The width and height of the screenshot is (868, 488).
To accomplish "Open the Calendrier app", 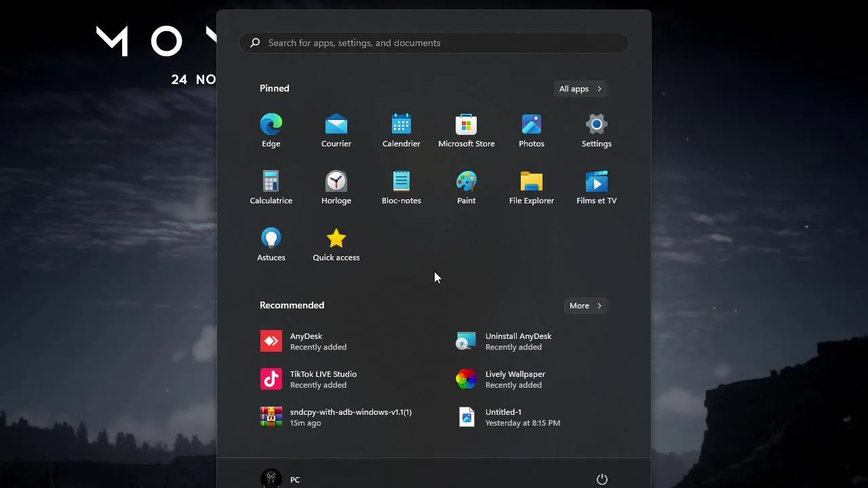I will pos(401,125).
